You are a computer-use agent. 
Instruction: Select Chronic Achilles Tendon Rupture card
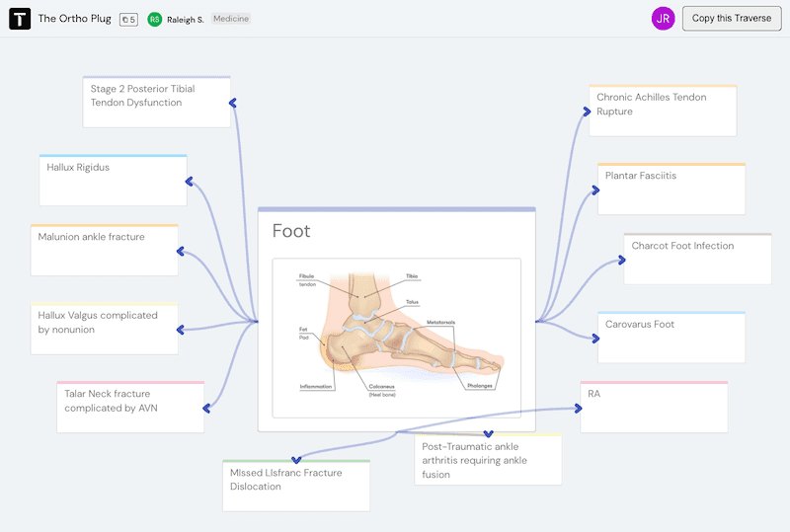[663, 111]
